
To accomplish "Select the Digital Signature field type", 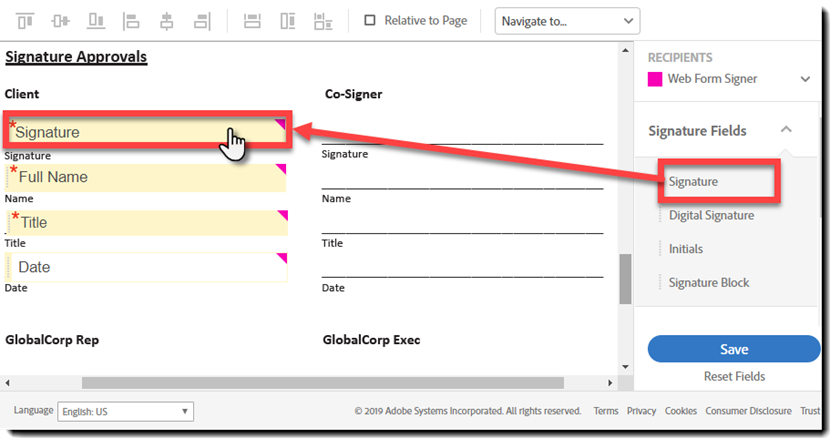I will tap(711, 215).
